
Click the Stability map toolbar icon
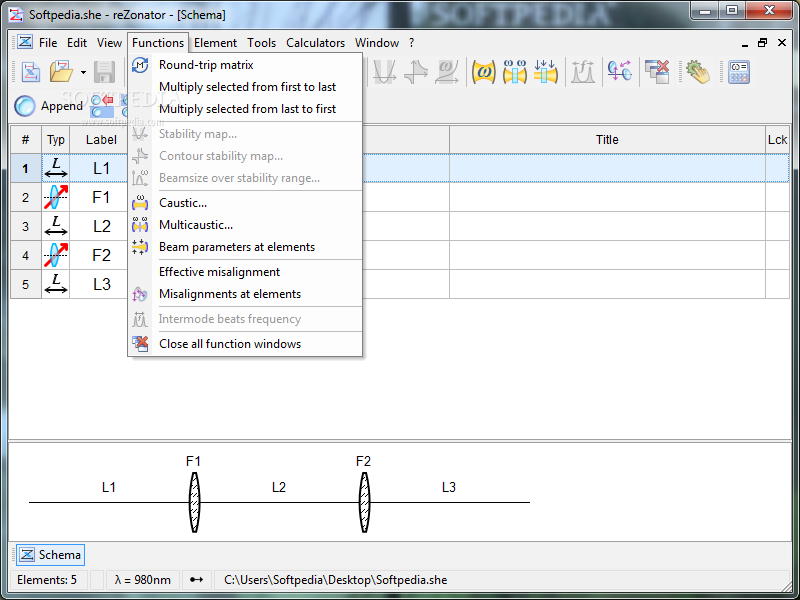(x=385, y=72)
